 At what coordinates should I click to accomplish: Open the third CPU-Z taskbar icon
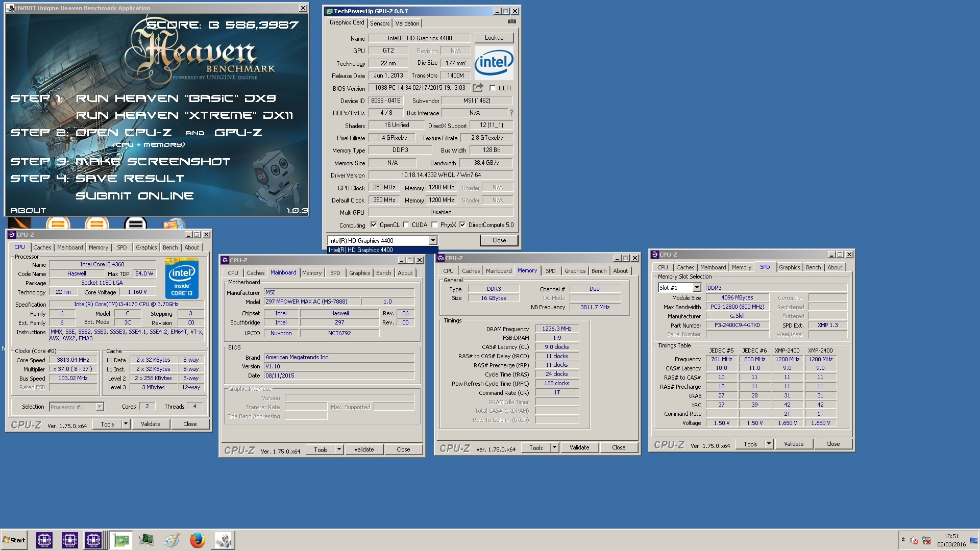point(93,540)
